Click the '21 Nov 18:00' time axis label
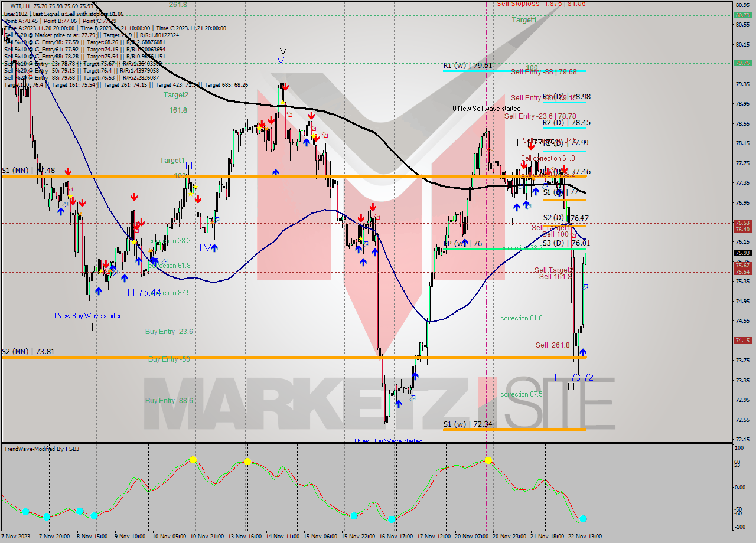 546,537
